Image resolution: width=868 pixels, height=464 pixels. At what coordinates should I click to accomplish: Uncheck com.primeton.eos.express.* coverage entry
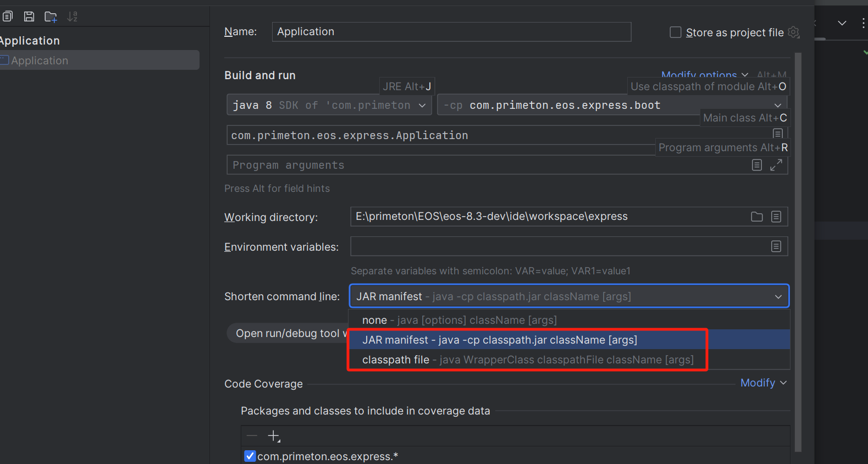coord(250,456)
